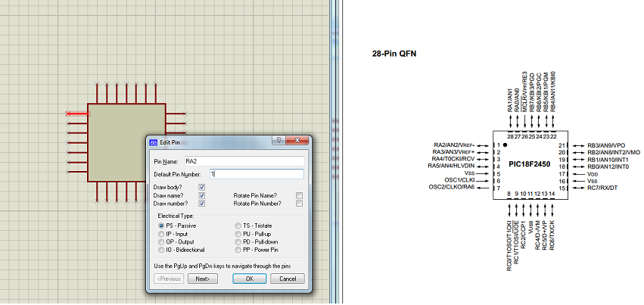
Task: Click the RA3/AN3/VREF+ pin label
Action: click(454, 152)
